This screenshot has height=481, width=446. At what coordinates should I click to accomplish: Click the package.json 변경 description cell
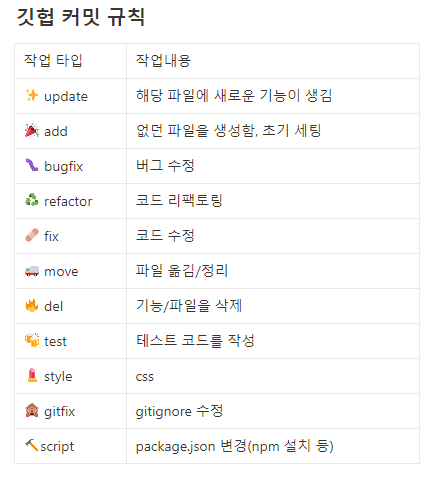pyautogui.click(x=273, y=446)
